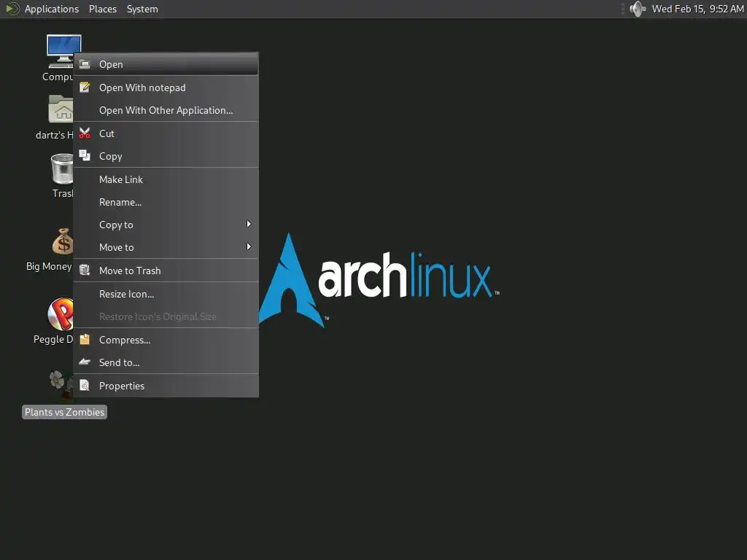The image size is (747, 560).
Task: Click the Plants vs Zombies label
Action: pyautogui.click(x=64, y=412)
